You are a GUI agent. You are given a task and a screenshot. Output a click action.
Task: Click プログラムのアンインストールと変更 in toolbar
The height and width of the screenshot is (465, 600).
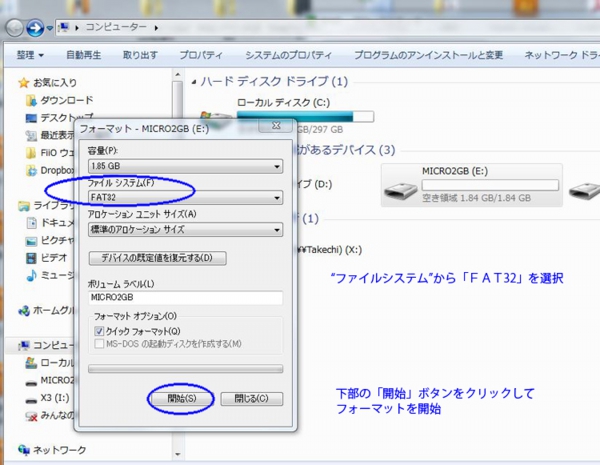428,54
